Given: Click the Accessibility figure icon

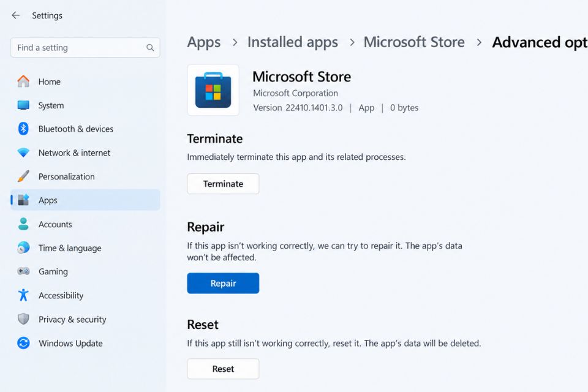Looking at the screenshot, I should 23,295.
